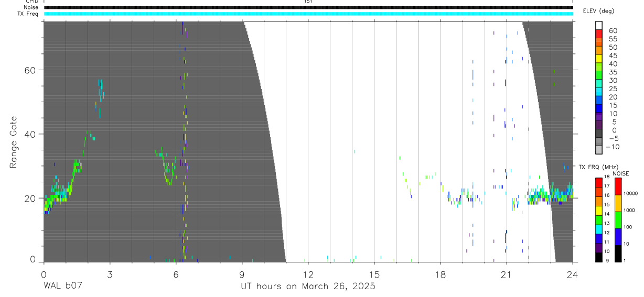Click the blue 11 MHz TX FRQ swatch
The width and height of the screenshot is (644, 297).
(x=599, y=238)
